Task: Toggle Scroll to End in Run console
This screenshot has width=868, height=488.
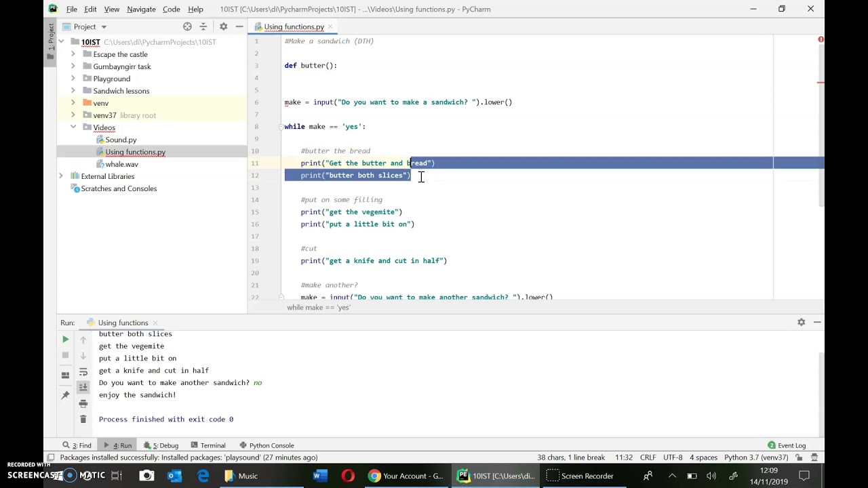Action: 83,387
